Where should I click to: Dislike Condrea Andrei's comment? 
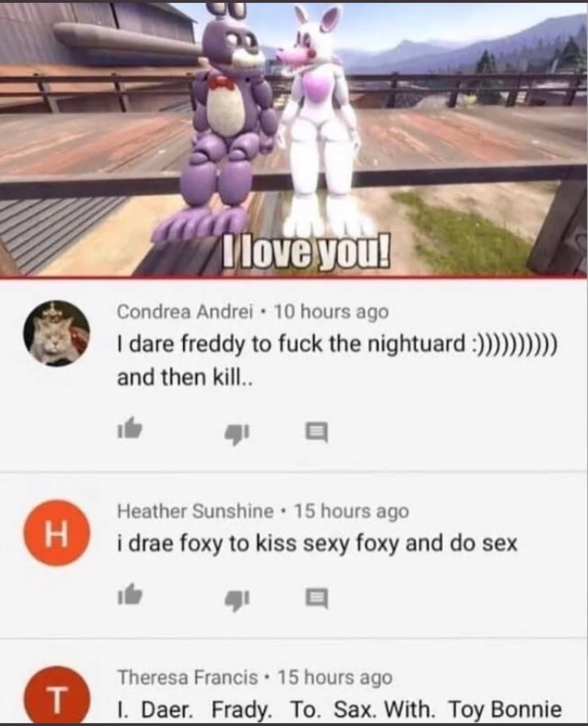click(237, 435)
